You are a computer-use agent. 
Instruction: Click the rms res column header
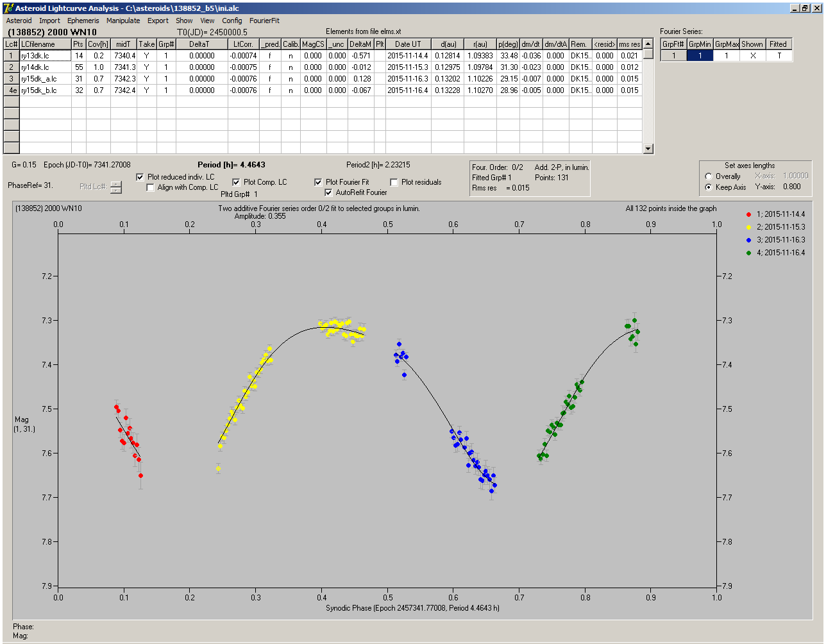[630, 44]
